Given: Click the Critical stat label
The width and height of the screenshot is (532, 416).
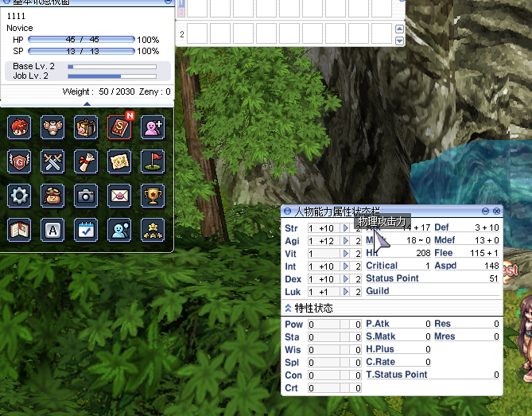Looking at the screenshot, I should click(x=382, y=266).
